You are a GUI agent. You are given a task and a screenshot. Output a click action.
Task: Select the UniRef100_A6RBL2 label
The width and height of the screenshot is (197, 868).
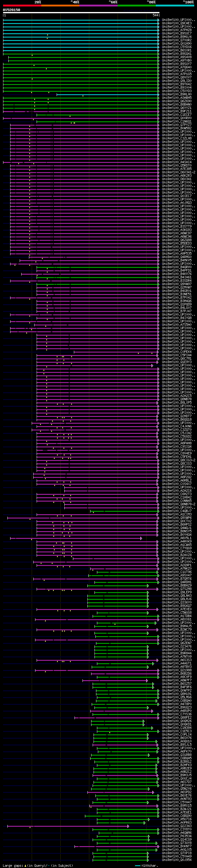pos(177,481)
